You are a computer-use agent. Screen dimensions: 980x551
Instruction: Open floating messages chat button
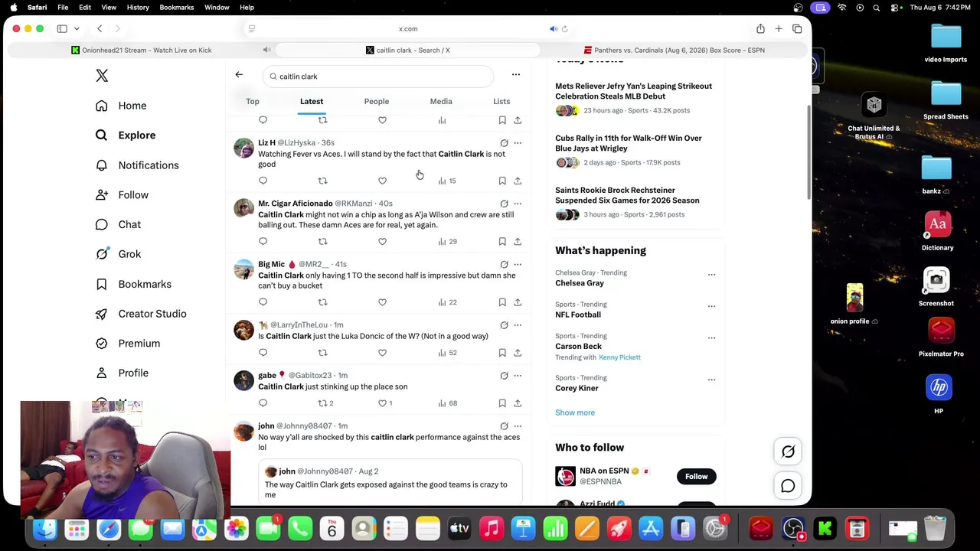[788, 486]
